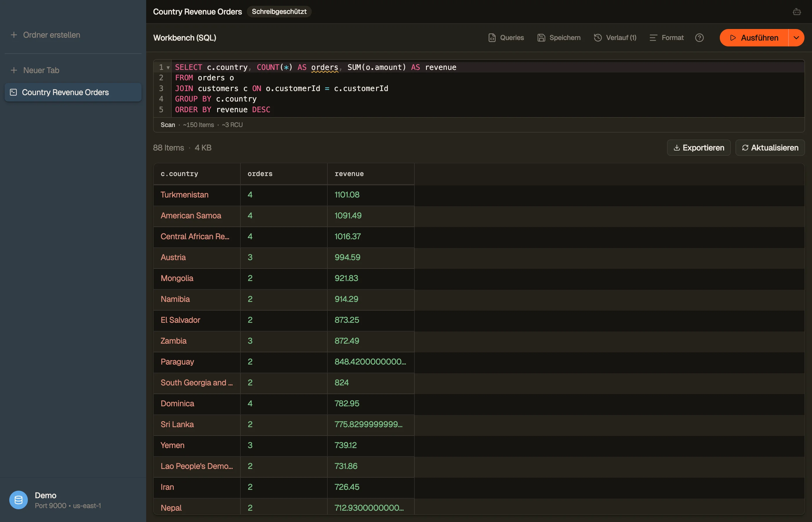Select the Namibia cell
This screenshot has height=522, width=812.
(197, 299)
